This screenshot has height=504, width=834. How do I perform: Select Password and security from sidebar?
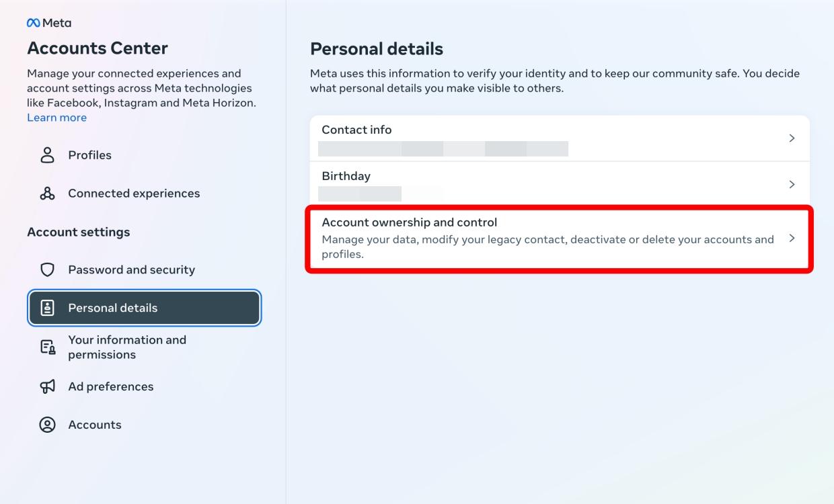131,269
